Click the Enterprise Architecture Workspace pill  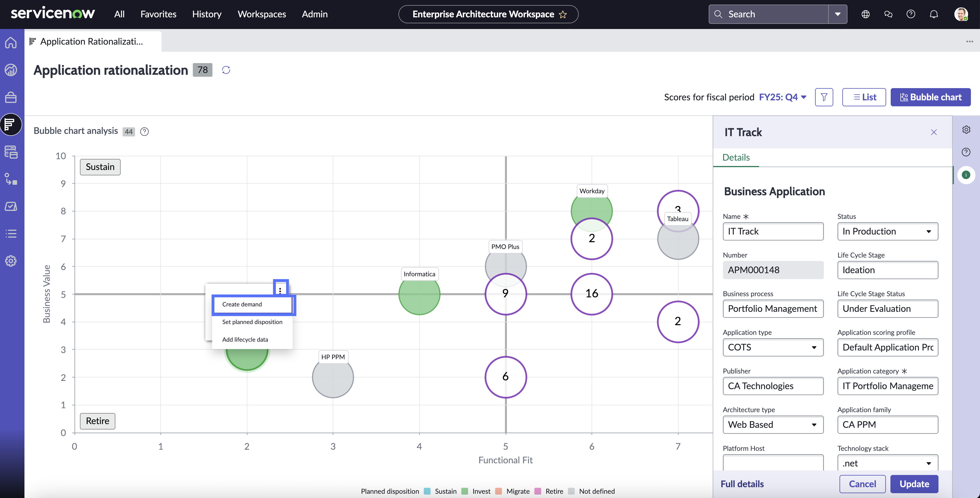coord(488,14)
